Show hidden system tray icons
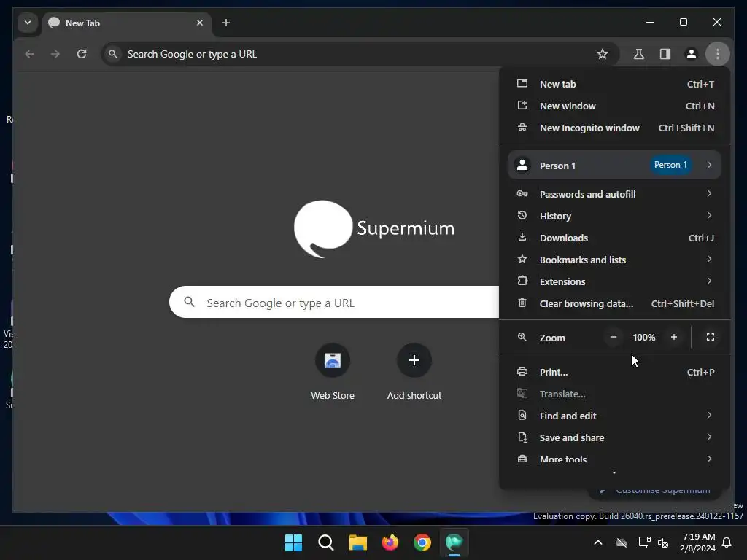Viewport: 747px width, 560px height. click(598, 542)
